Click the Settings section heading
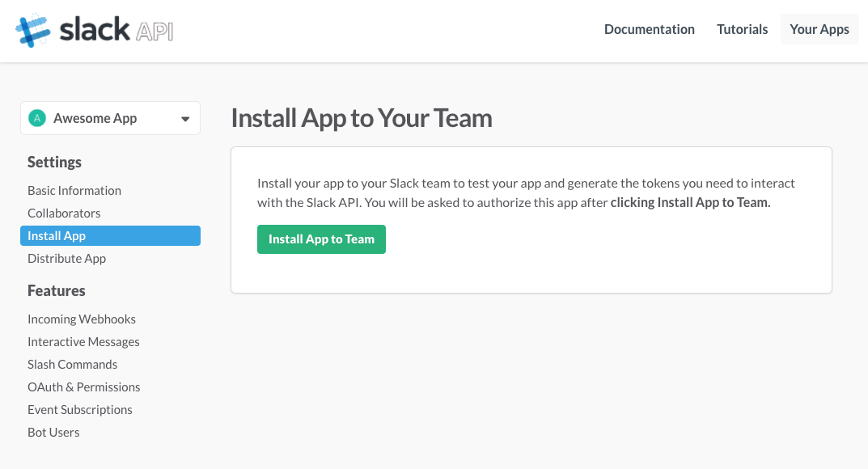Screen dimensions: 868x469 point(54,162)
